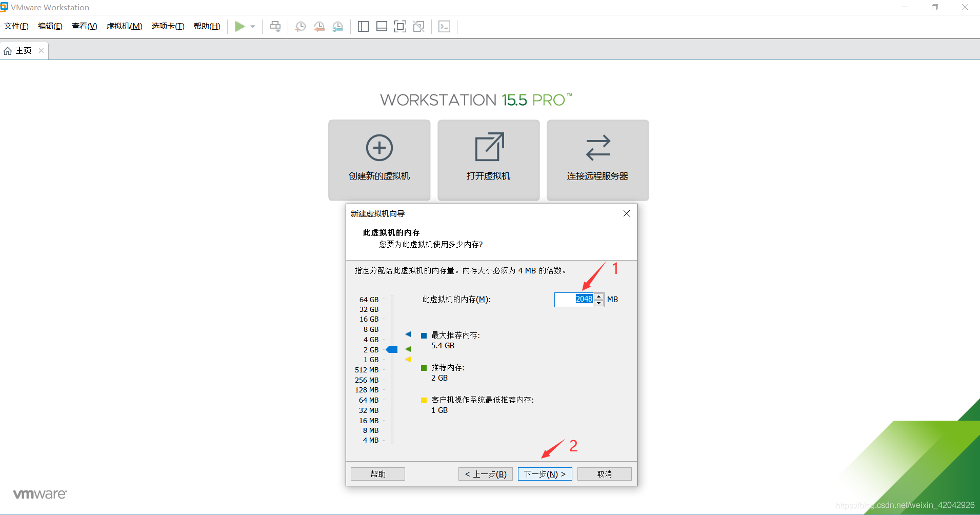Click the memory value field showing 2048
The image size is (980, 515).
pos(574,299)
